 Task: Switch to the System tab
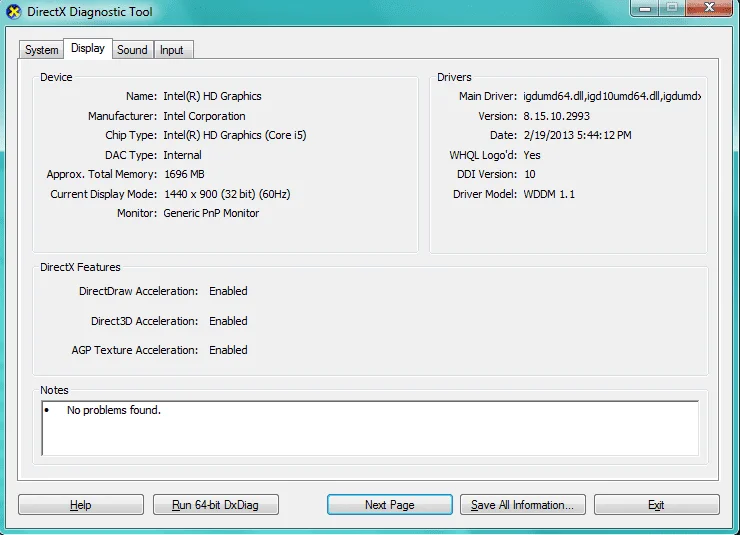42,50
